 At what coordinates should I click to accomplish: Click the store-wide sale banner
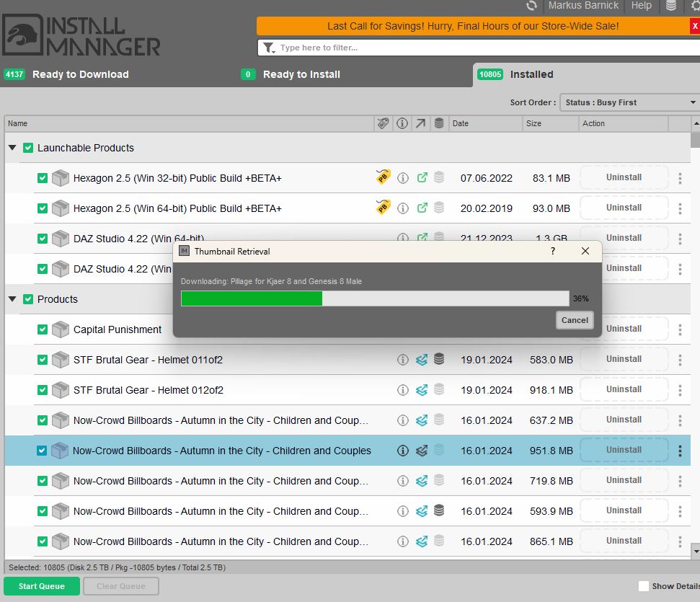(x=473, y=26)
